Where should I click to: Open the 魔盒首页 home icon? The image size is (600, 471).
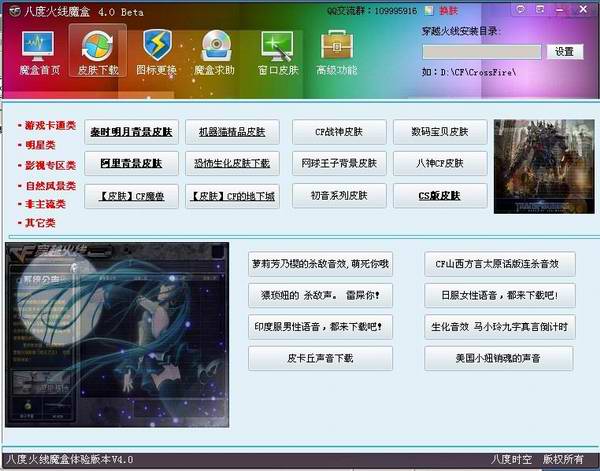coord(40,53)
